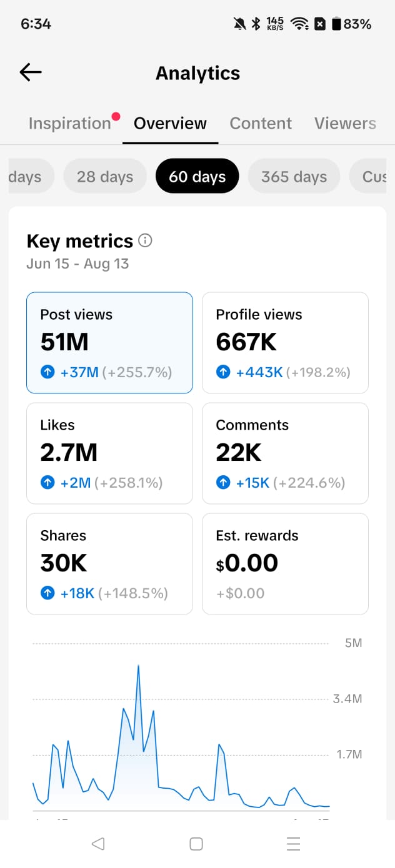This screenshot has height=868, width=395.
Task: Select the 60 days range chip
Action: tap(197, 177)
